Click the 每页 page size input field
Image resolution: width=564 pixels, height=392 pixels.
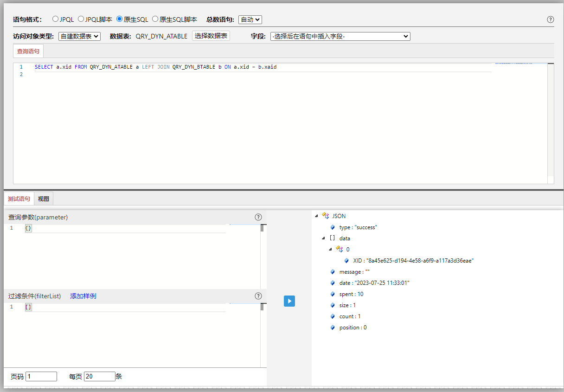point(99,377)
